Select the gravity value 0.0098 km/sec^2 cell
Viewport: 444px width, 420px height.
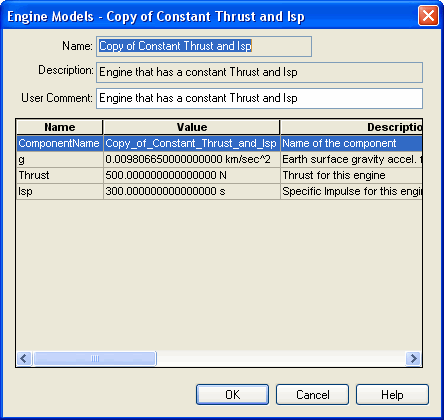pyautogui.click(x=192, y=159)
